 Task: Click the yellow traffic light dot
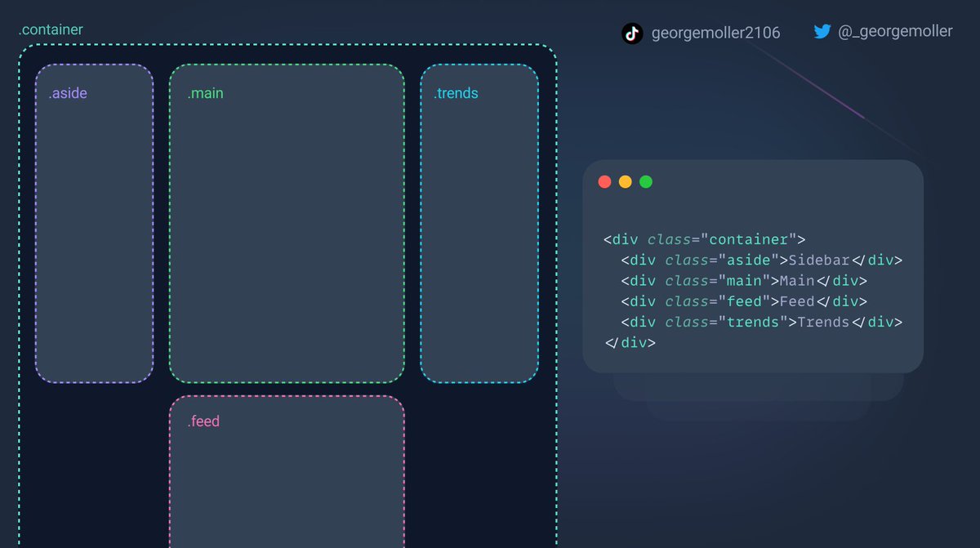626,181
